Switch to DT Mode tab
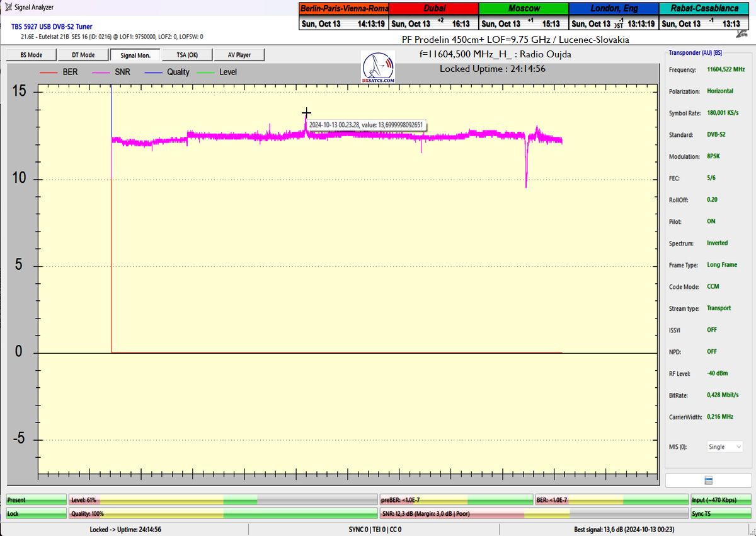The image size is (756, 536). (x=83, y=55)
